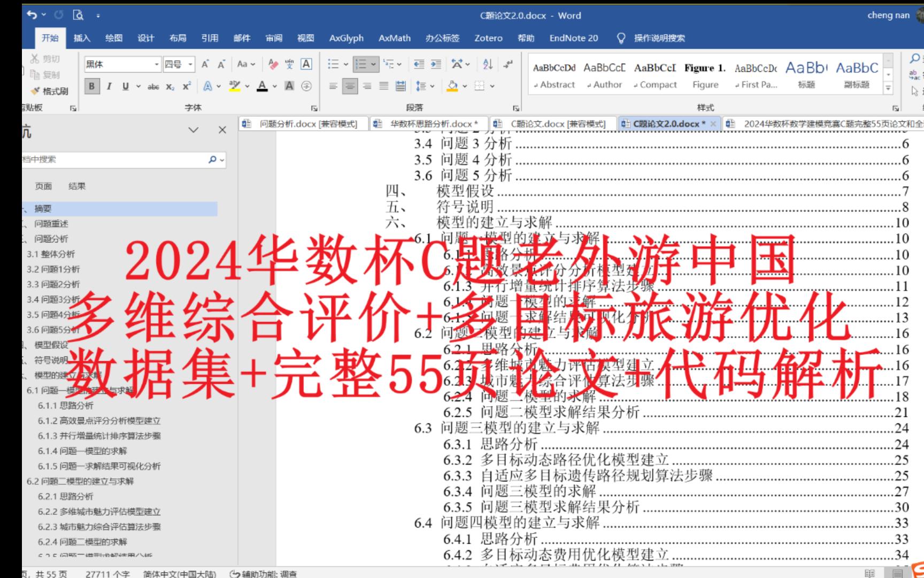Viewport: 924px width, 578px height.
Task: Align text to the right
Action: [367, 86]
